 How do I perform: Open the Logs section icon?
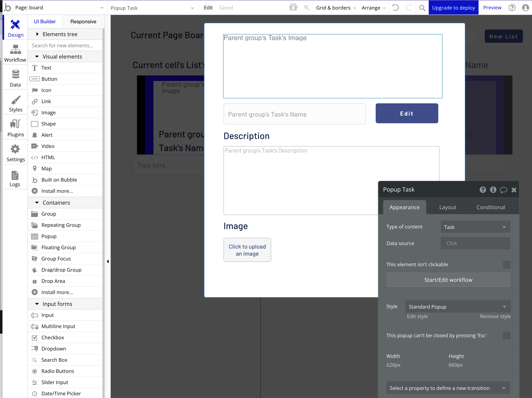pyautogui.click(x=15, y=176)
